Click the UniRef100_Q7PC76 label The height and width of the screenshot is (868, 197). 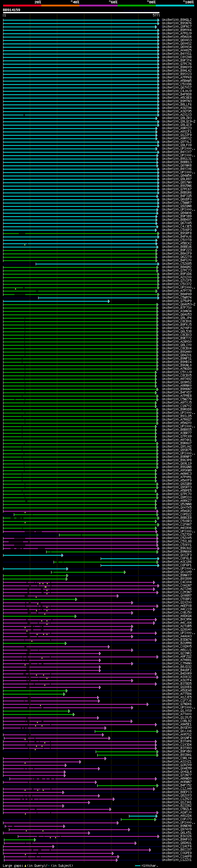pyautogui.click(x=177, y=64)
